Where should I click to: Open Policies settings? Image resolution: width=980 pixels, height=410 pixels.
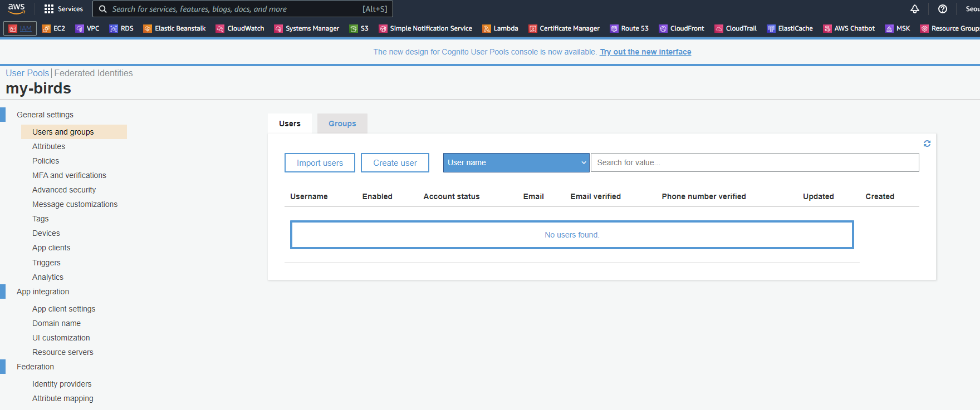46,161
